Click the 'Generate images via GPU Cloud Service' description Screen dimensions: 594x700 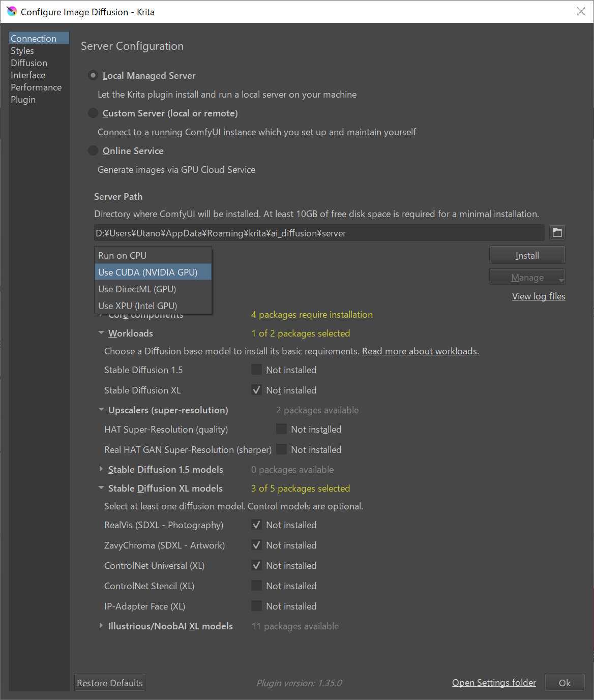click(x=176, y=170)
